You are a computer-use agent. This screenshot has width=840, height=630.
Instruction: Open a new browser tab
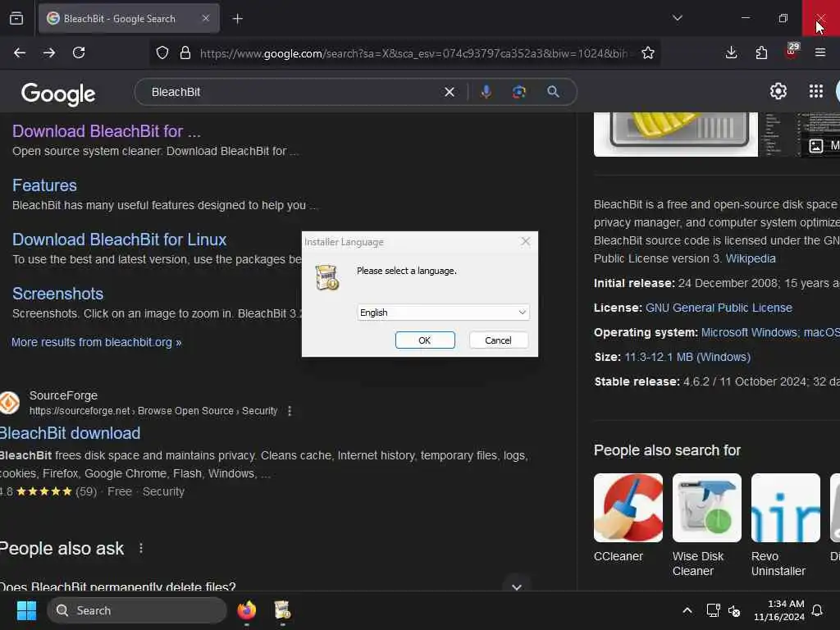238,19
